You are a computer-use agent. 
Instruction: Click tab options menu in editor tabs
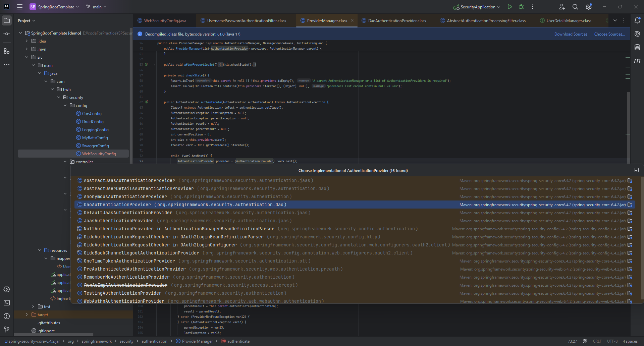pos(624,20)
